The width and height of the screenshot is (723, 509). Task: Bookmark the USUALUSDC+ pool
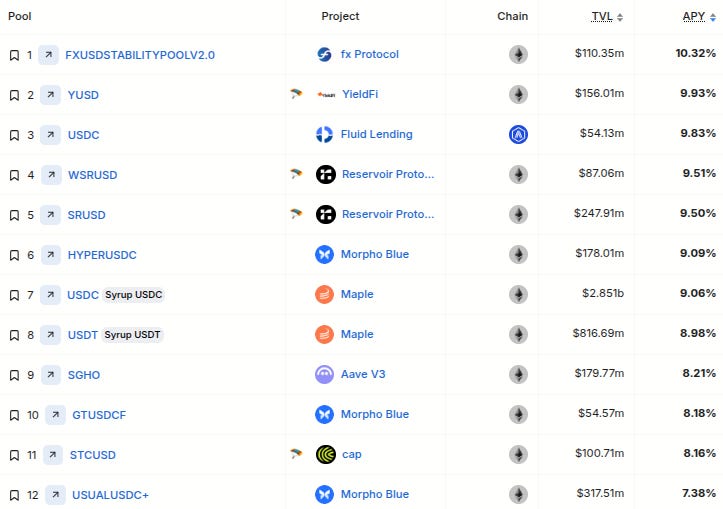[14, 495]
